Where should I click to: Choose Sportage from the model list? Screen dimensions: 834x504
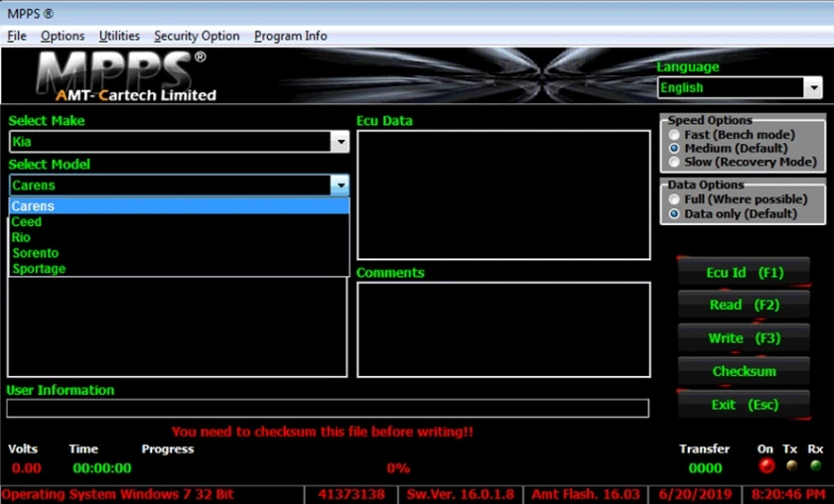[180, 269]
